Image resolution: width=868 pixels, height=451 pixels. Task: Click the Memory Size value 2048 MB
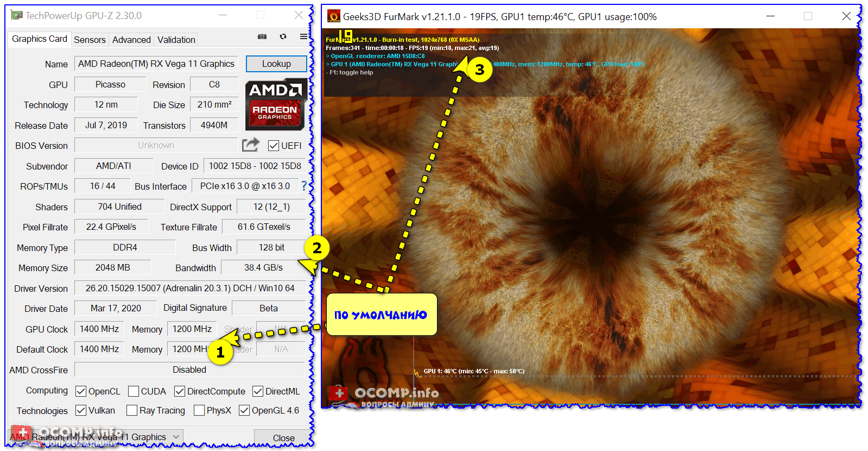tap(113, 267)
